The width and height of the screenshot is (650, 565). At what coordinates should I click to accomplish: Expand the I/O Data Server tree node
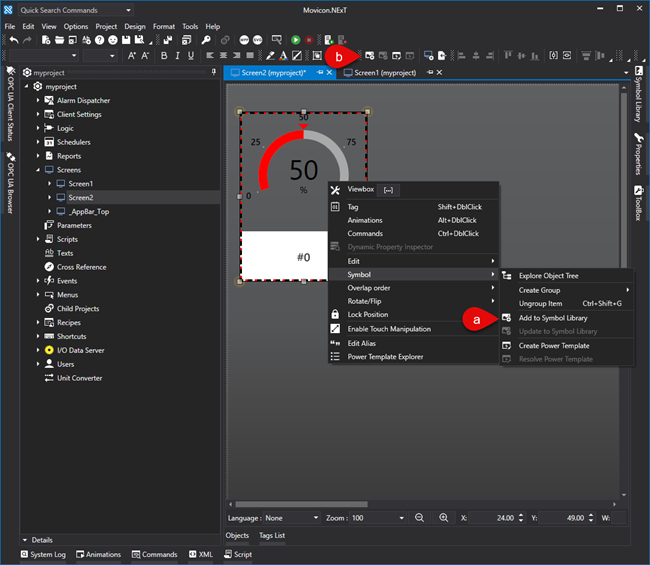point(39,350)
